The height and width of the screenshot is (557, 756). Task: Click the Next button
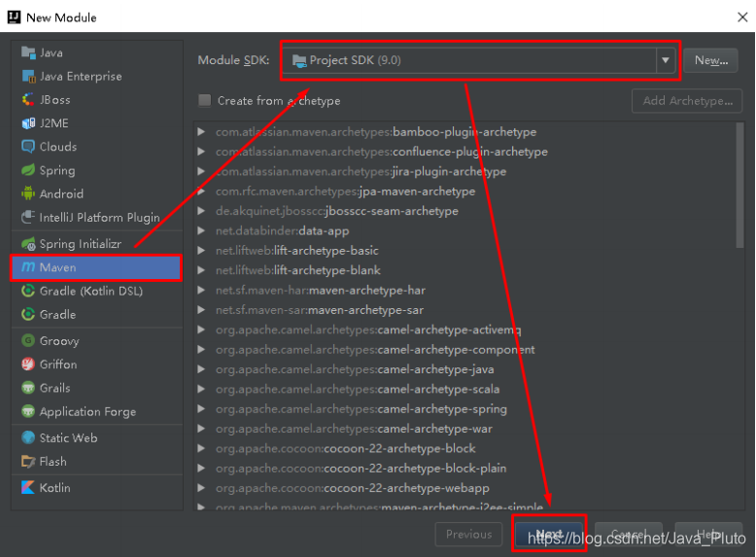click(x=549, y=534)
